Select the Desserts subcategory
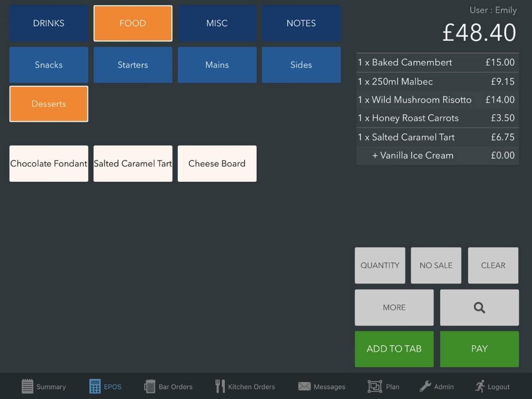Image resolution: width=532 pixels, height=399 pixels. pyautogui.click(x=49, y=104)
